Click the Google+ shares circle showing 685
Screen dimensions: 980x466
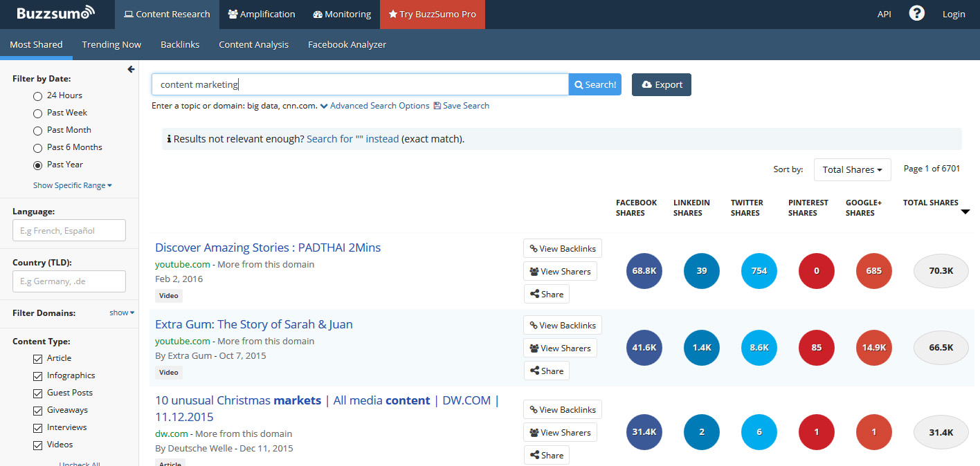tap(874, 271)
